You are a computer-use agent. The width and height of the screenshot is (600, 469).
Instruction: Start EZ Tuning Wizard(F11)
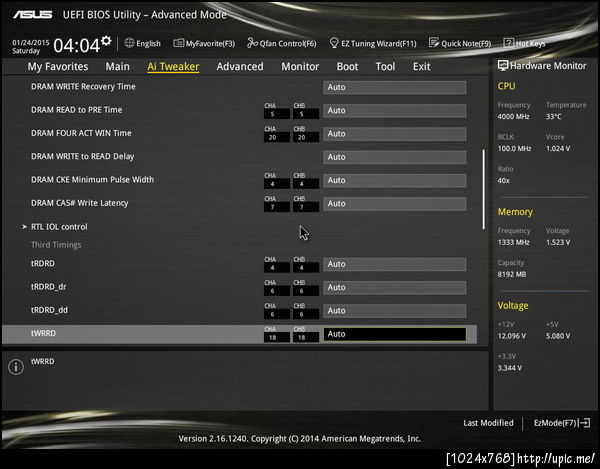379,44
